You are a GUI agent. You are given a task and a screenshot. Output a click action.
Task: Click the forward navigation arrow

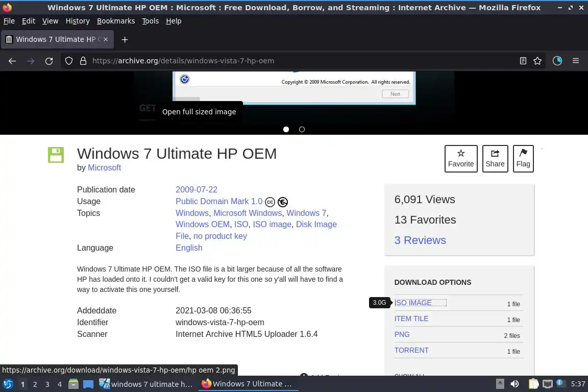click(x=31, y=61)
